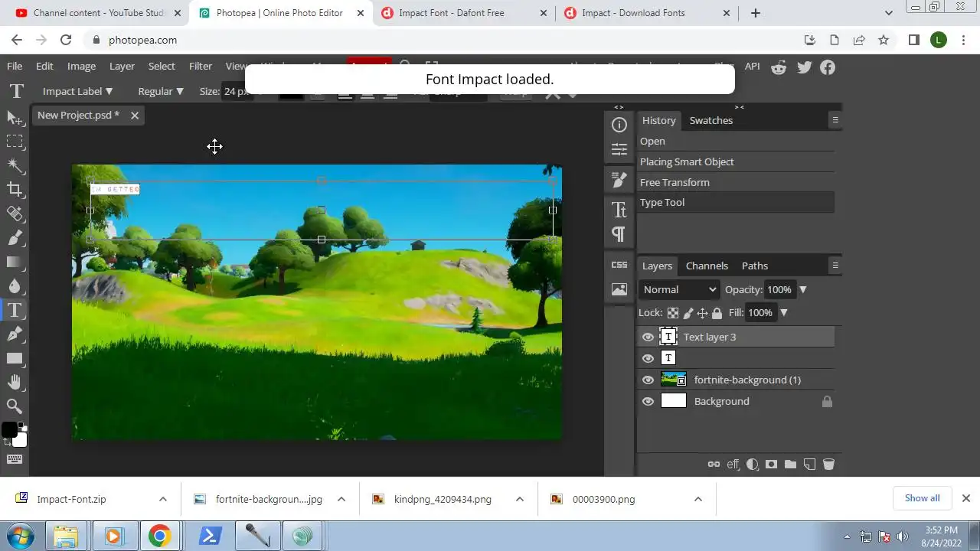980x551 pixels.
Task: Open the History panel menu
Action: 835,120
